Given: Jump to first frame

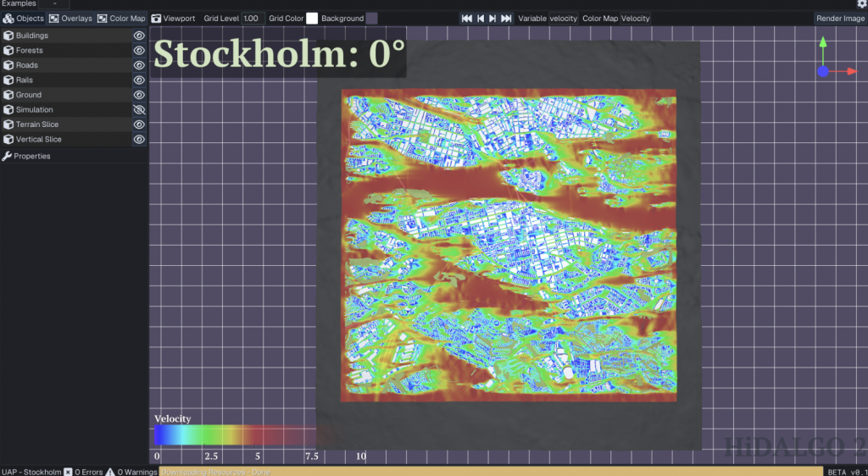Looking at the screenshot, I should tap(467, 19).
